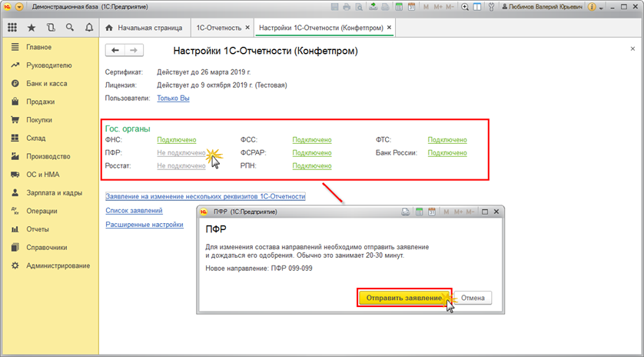Viewport: 644px width, 357px height.
Task: Click ФСРАР Подключено link
Action: pos(312,153)
